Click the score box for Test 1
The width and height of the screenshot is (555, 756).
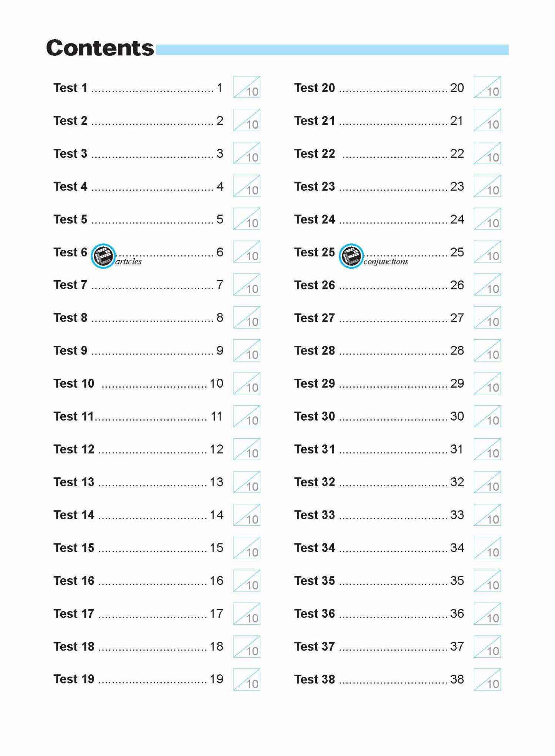[x=247, y=87]
